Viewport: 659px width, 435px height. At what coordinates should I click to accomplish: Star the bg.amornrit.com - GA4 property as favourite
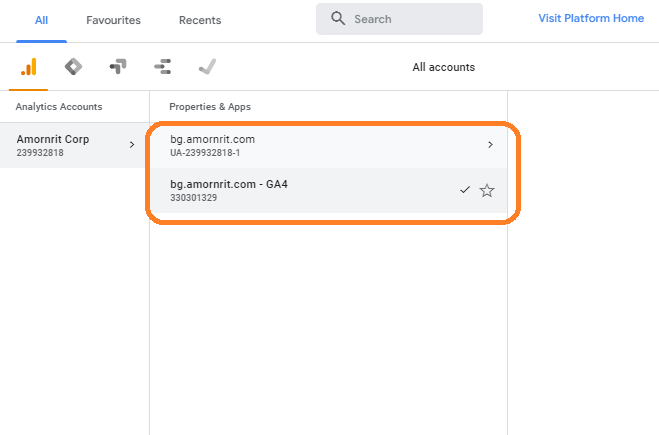pyautogui.click(x=487, y=190)
